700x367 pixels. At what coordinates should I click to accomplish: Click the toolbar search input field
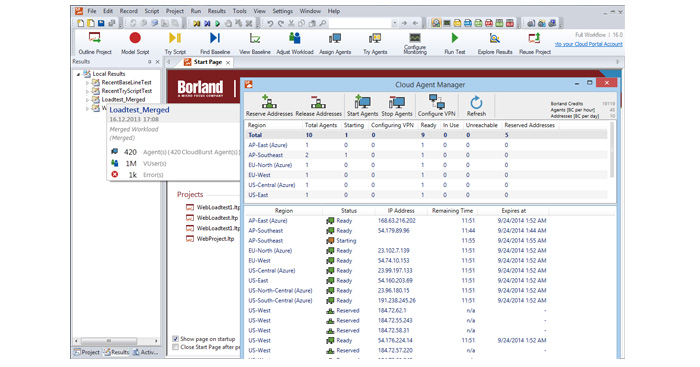tap(360, 23)
